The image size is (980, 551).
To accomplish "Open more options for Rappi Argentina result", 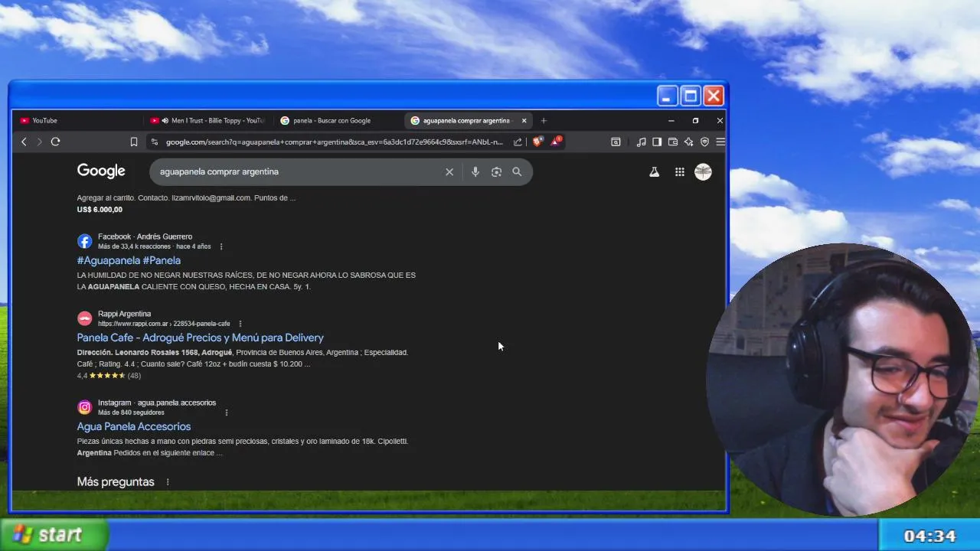I will (240, 324).
